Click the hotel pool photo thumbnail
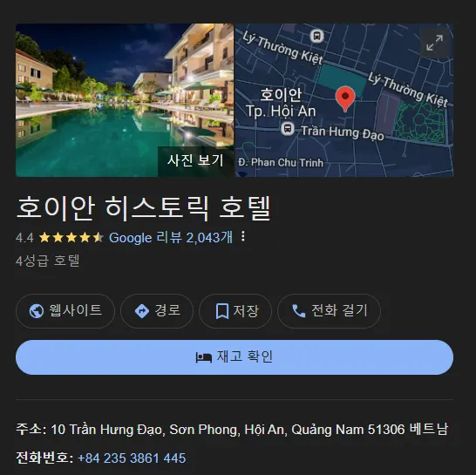The height and width of the screenshot is (475, 476). [x=125, y=100]
